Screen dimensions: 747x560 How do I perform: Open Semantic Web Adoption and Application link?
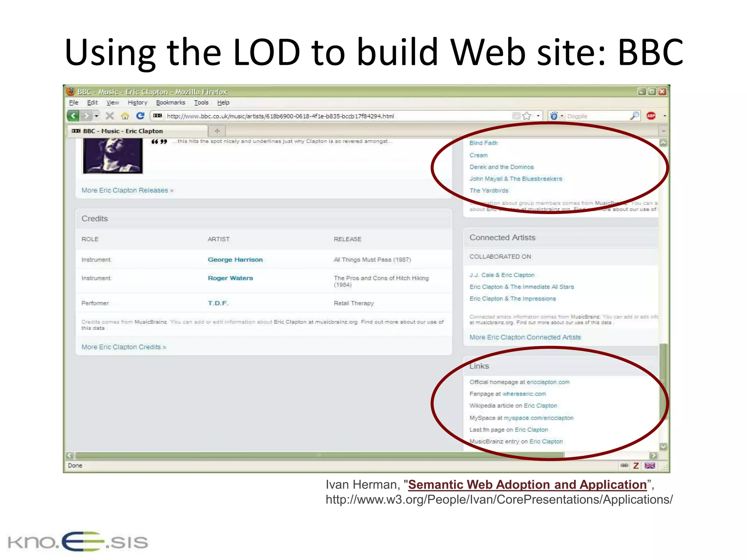click(x=527, y=485)
